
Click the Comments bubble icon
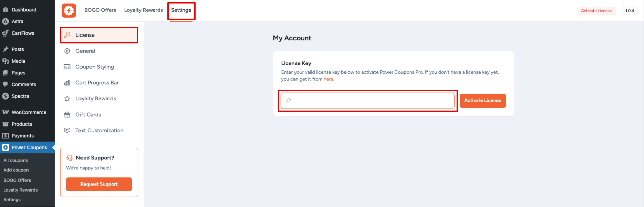(5, 84)
